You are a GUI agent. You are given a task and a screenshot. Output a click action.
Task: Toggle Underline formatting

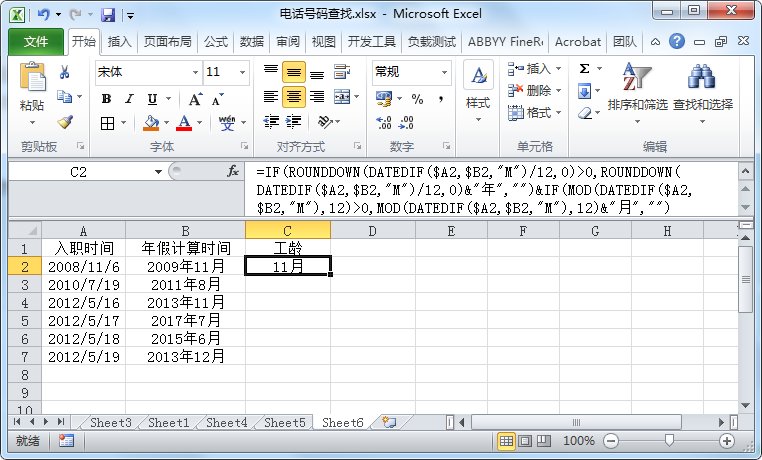(152, 99)
